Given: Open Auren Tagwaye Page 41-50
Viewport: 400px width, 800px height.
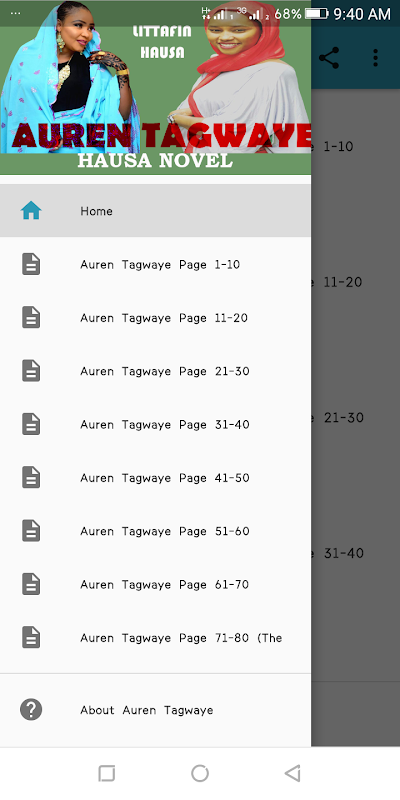Looking at the screenshot, I should click(x=155, y=478).
